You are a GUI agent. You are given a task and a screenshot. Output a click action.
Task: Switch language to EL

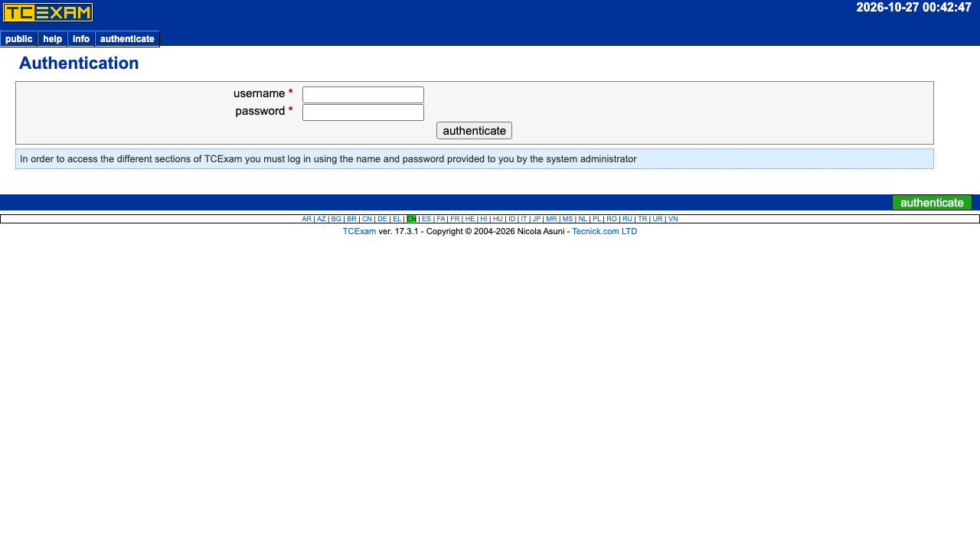(397, 219)
